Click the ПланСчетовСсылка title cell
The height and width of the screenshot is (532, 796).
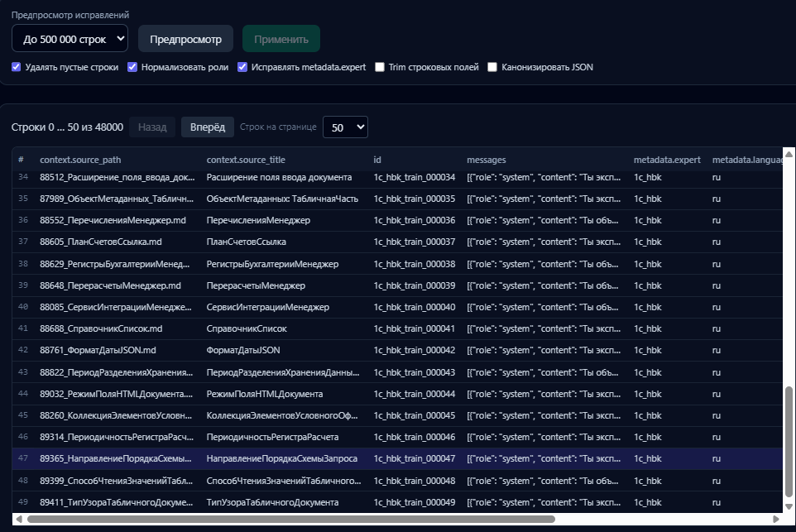(x=247, y=242)
